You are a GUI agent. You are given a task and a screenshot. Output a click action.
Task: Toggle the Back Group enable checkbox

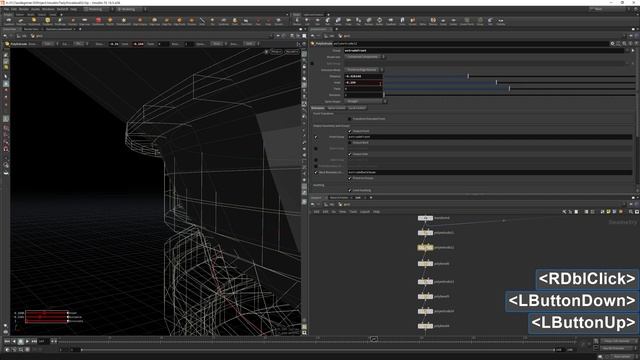click(316, 148)
